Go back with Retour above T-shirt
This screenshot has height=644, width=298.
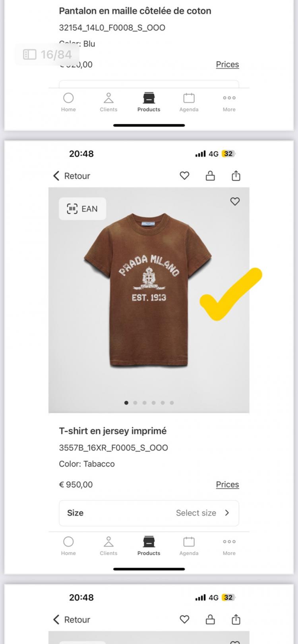pos(72,176)
